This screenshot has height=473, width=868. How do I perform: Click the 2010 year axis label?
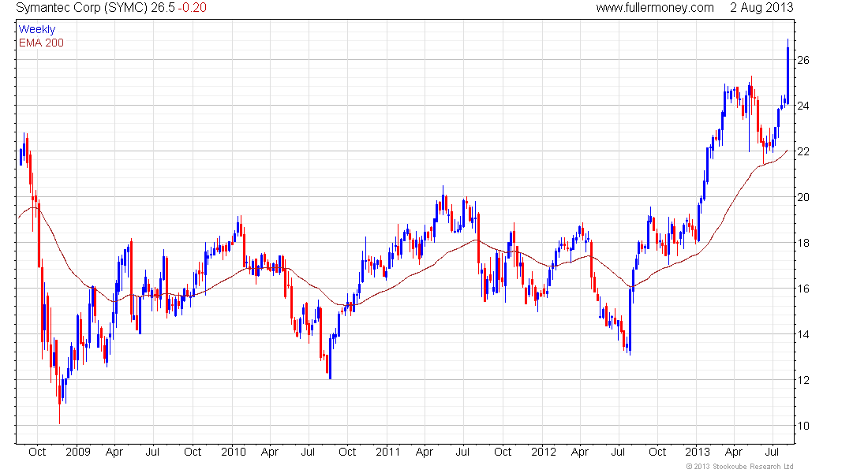[x=233, y=452]
